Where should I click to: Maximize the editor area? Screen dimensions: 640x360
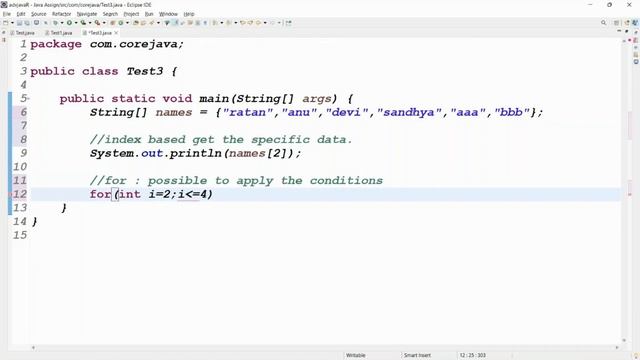coord(627,31)
